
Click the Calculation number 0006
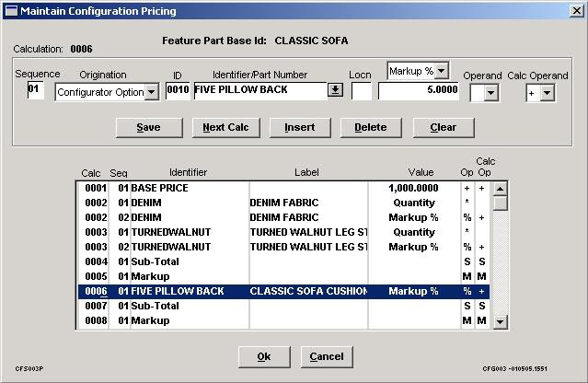click(81, 49)
